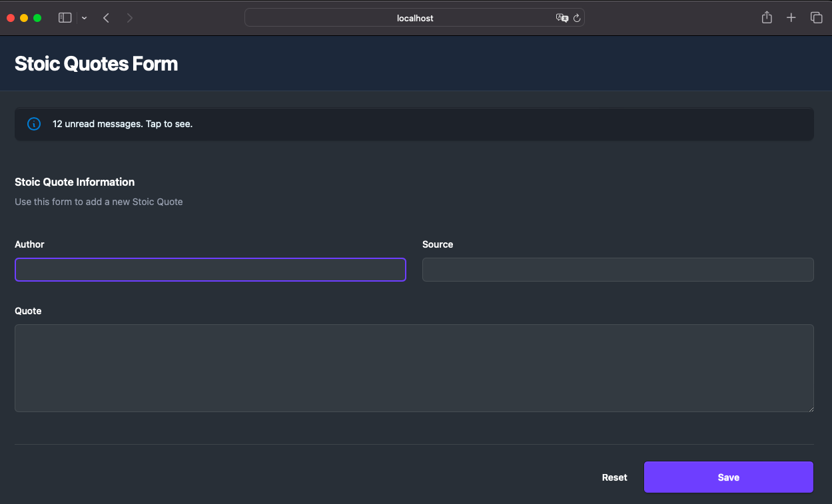832x504 pixels.
Task: Toggle the Safari sidebar icon
Action: point(65,18)
